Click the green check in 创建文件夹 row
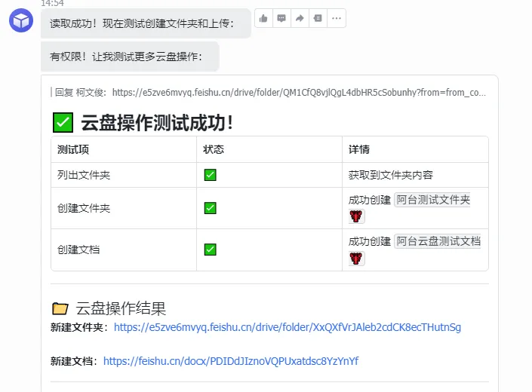 tap(211, 208)
